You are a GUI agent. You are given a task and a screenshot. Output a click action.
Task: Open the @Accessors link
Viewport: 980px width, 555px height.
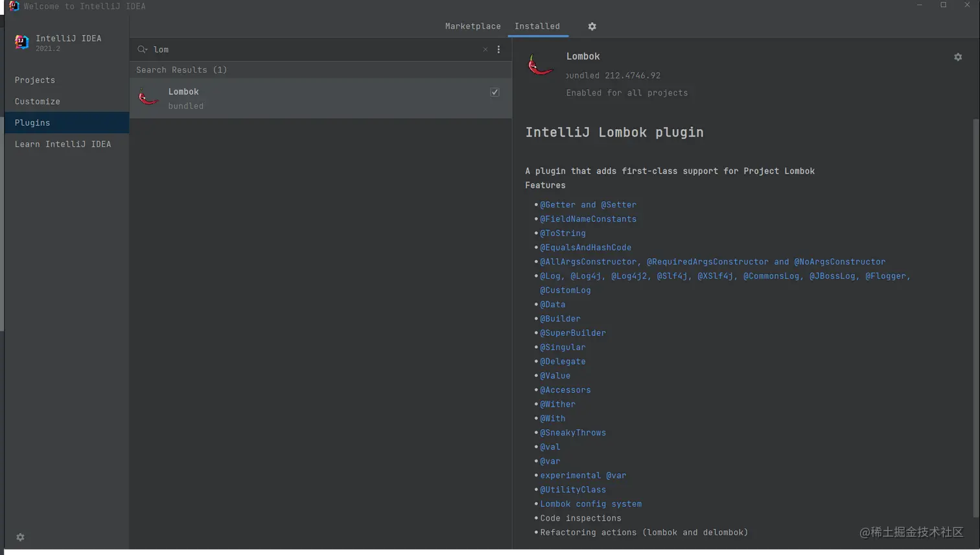[x=565, y=390]
